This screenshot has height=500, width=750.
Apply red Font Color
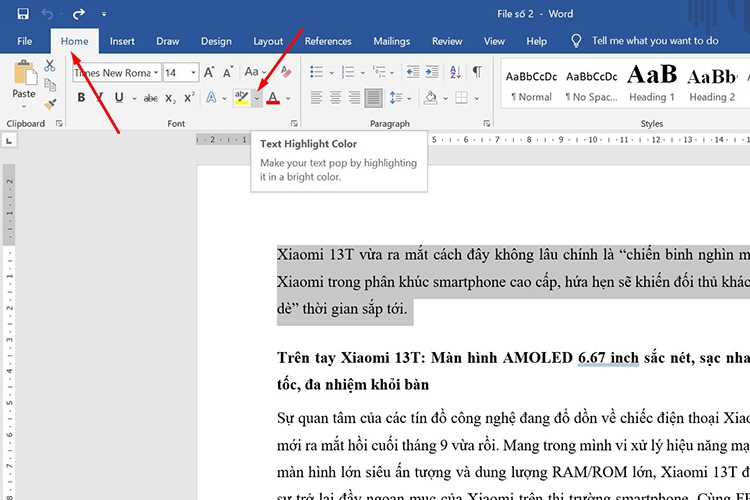click(x=273, y=98)
